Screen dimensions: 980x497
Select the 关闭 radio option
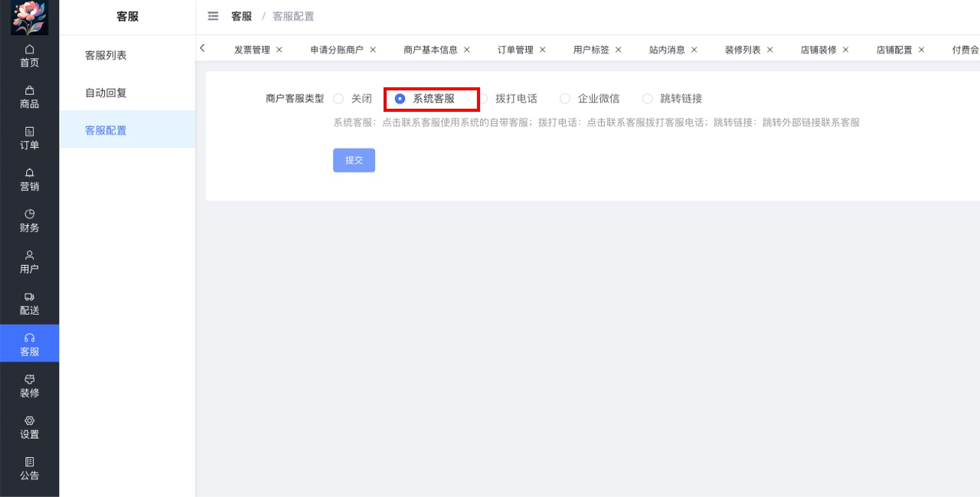coord(338,99)
